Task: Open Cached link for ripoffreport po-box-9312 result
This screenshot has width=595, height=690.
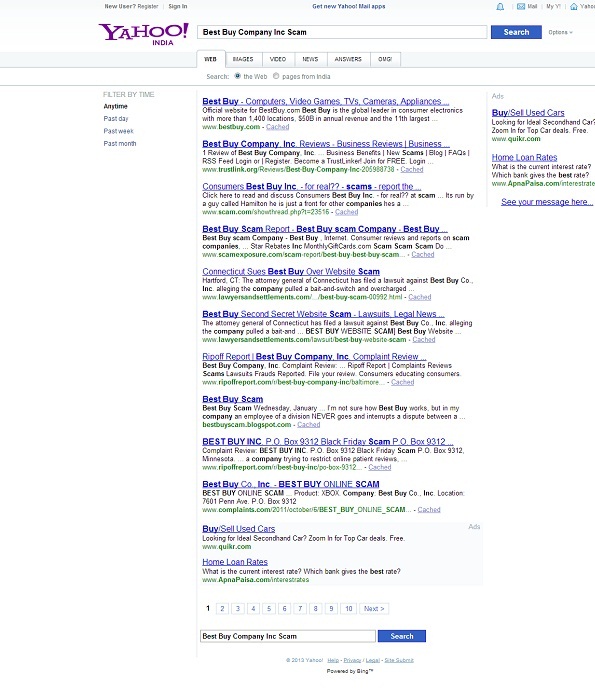Action: tap(380, 467)
